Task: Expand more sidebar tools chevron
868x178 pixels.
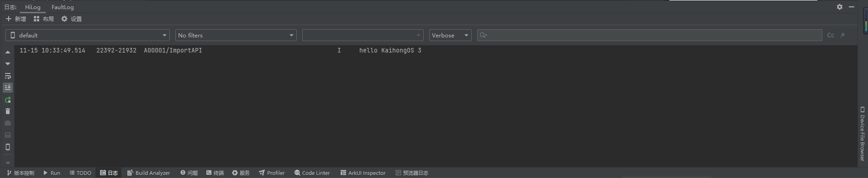Action: 8,162
